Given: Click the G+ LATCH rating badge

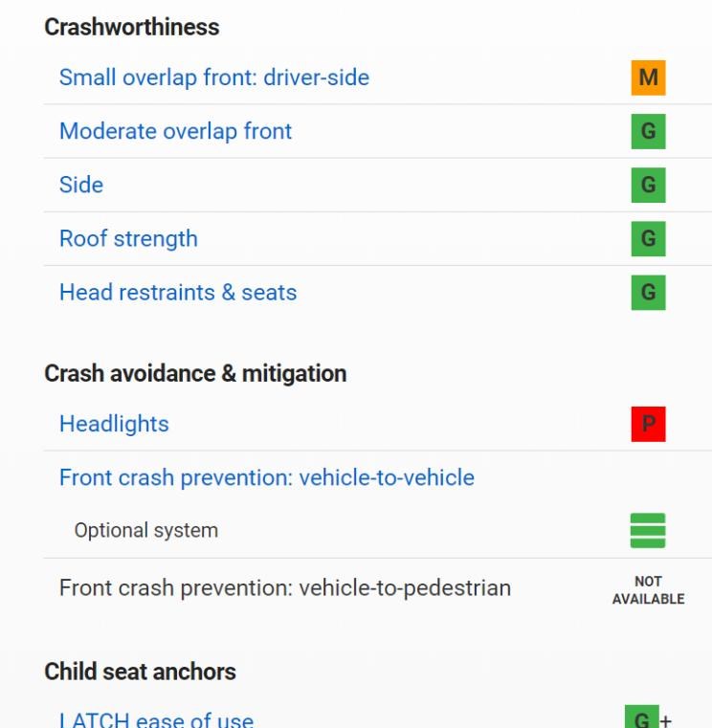Looking at the screenshot, I should (649, 717).
